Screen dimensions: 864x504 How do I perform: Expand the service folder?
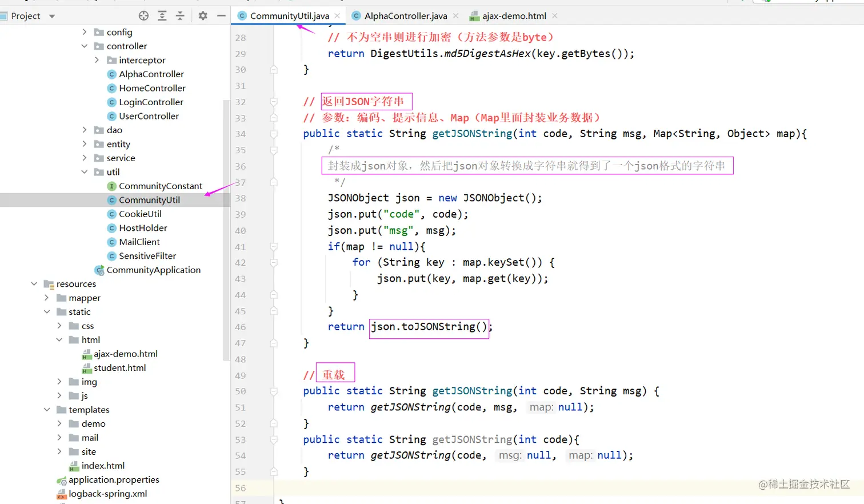[85, 158]
